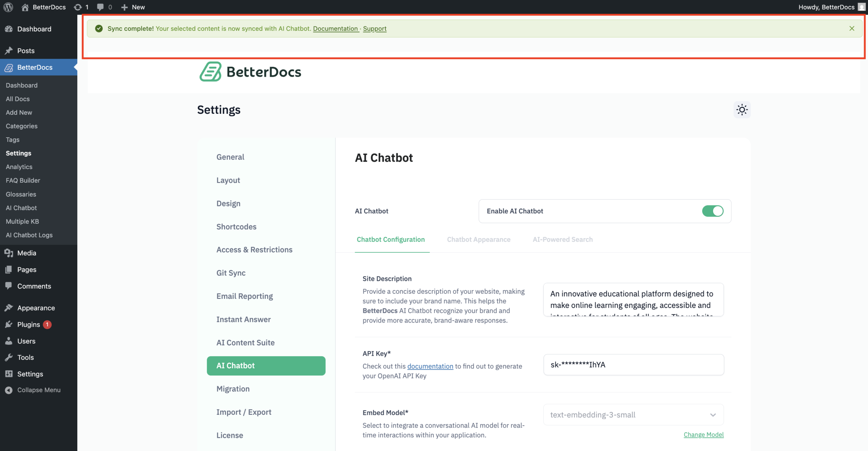Click the plus New icon in admin bar
This screenshot has height=451, width=868.
[x=124, y=7]
